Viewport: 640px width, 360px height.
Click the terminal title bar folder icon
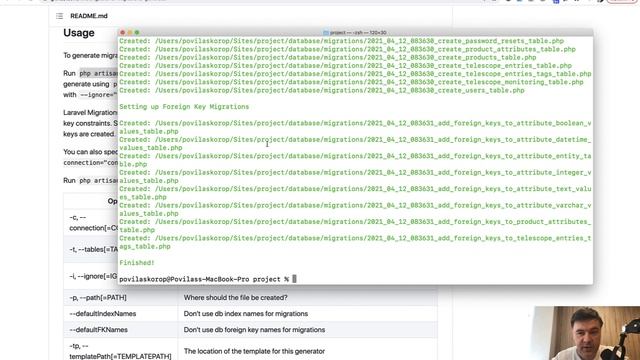(x=326, y=33)
